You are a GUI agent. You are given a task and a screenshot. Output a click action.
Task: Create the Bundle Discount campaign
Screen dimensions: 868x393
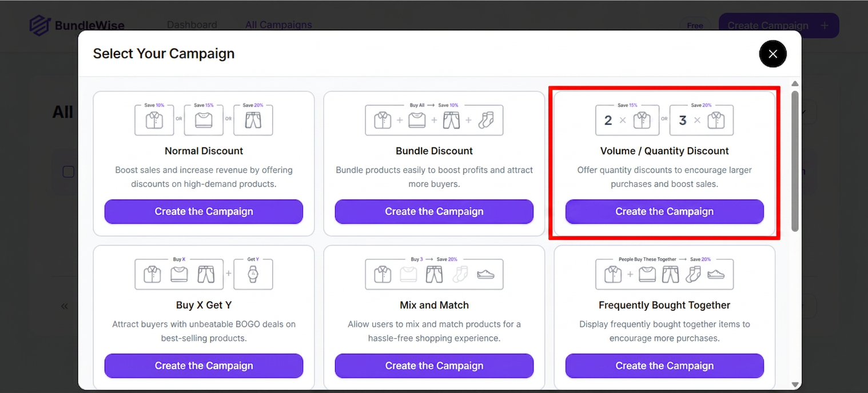point(434,211)
